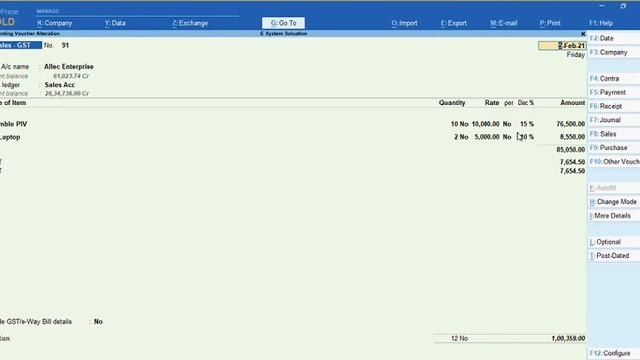Image resolution: width=640 pixels, height=360 pixels.
Task: Click the Disc % column header
Action: [526, 103]
